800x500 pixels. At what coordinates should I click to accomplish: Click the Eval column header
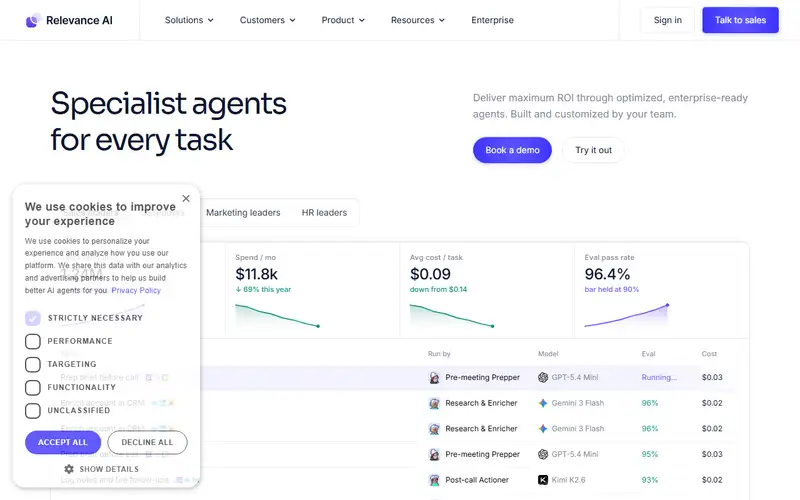click(648, 354)
